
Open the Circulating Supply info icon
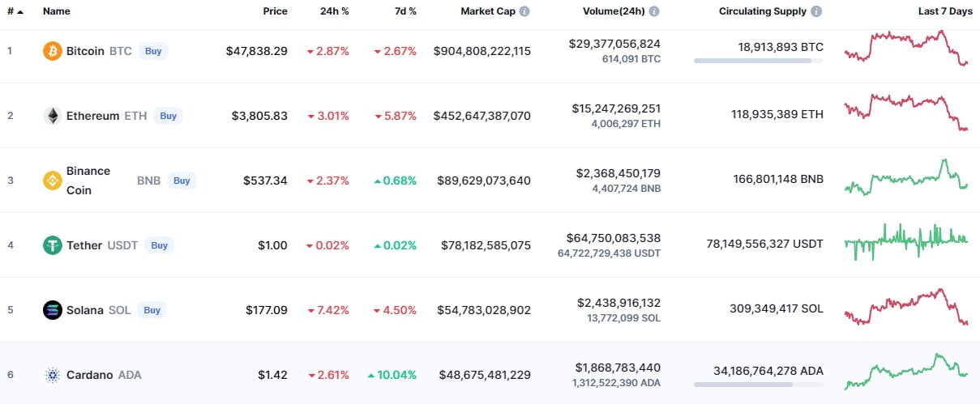pyautogui.click(x=816, y=11)
